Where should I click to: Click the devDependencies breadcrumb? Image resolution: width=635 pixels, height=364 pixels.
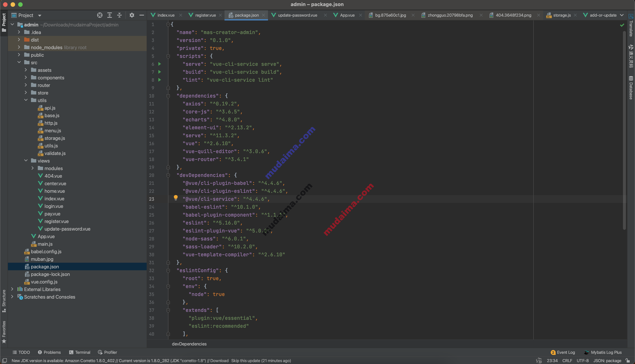click(x=189, y=344)
